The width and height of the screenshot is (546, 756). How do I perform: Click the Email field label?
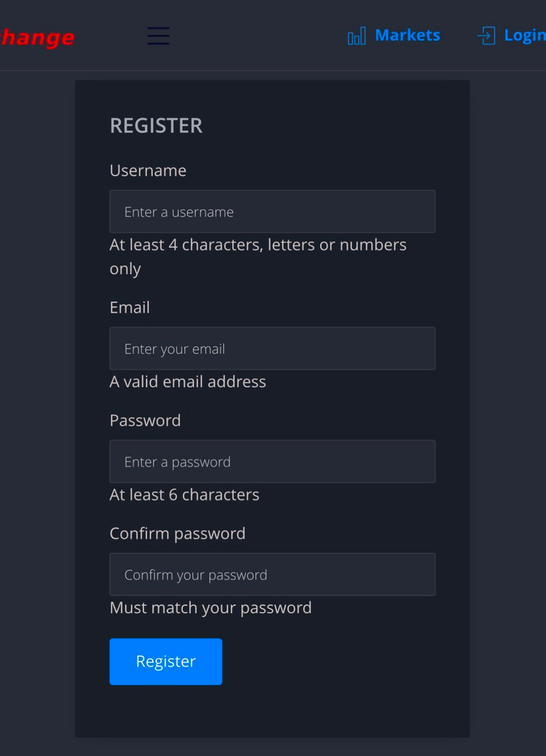coord(130,308)
